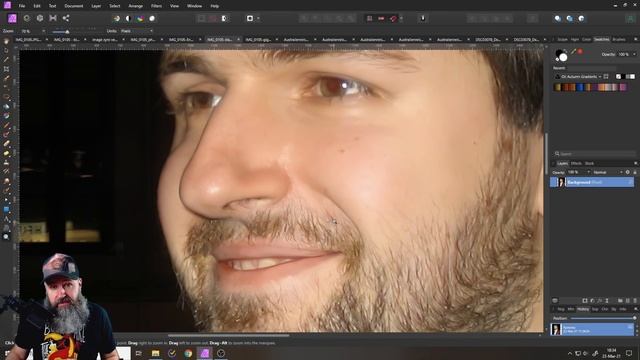Viewport: 640px width, 360px height.
Task: Select the history state thumbnail entry
Action: (x=592, y=329)
